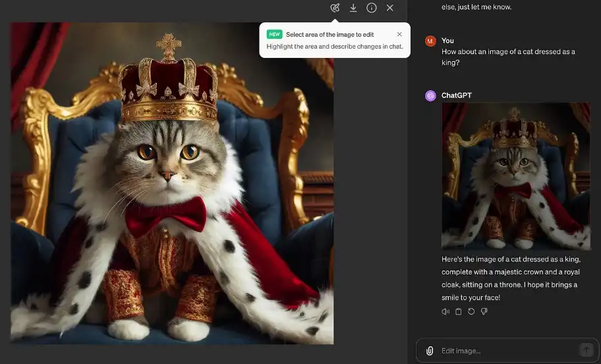Click the green NEW badge in tooltip
This screenshot has width=601, height=364.
coord(274,34)
